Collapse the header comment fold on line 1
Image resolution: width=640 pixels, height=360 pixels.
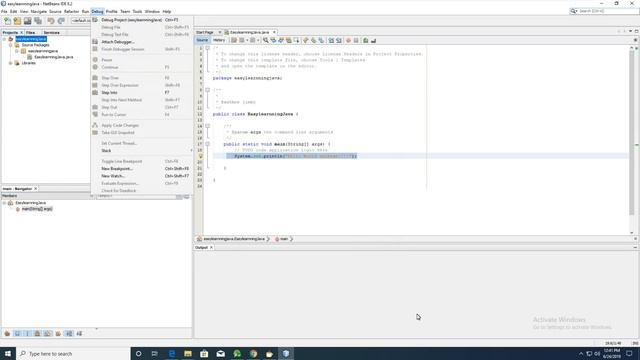point(207,48)
